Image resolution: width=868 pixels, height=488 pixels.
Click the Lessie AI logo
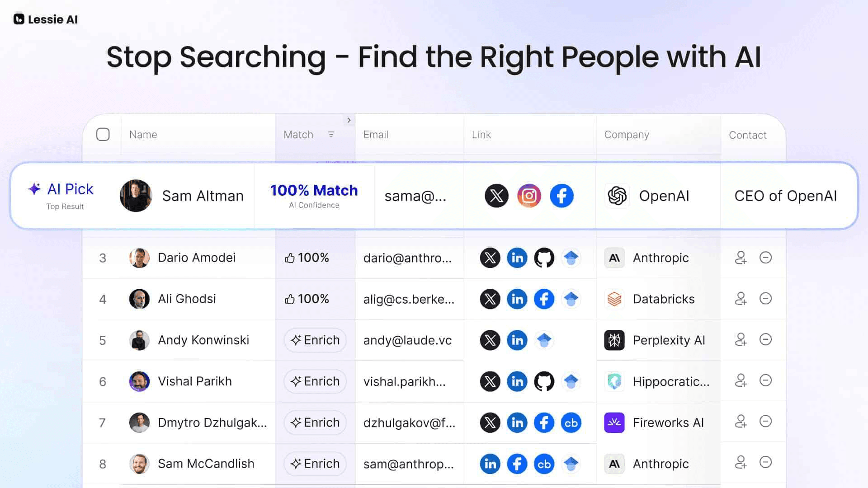click(x=45, y=19)
